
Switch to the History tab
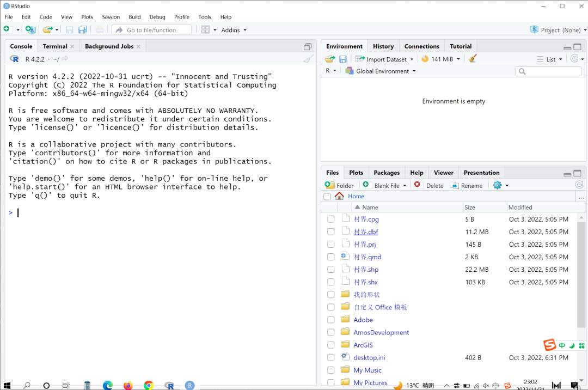point(383,46)
